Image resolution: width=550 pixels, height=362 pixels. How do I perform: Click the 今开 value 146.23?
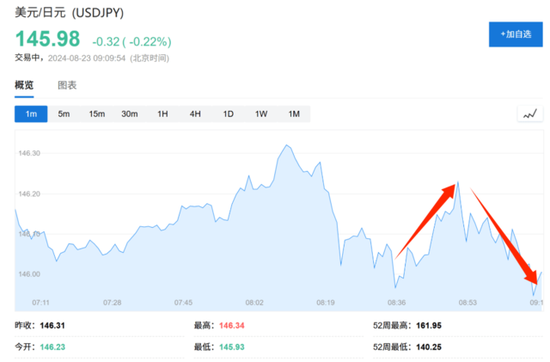tap(52, 347)
